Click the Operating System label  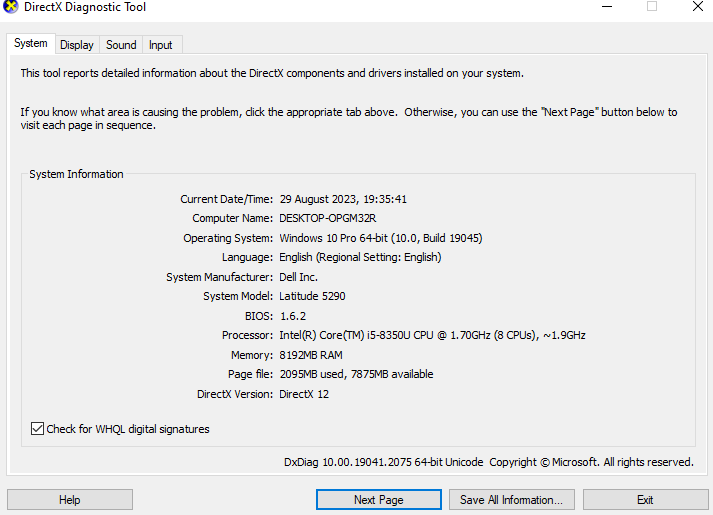(x=228, y=238)
